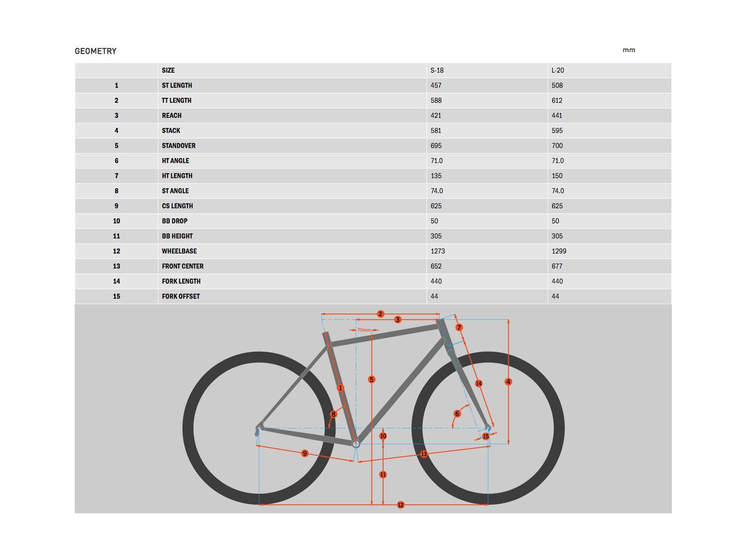The height and width of the screenshot is (560, 747).
Task: Click the GEOMETRY heading
Action: coord(96,51)
